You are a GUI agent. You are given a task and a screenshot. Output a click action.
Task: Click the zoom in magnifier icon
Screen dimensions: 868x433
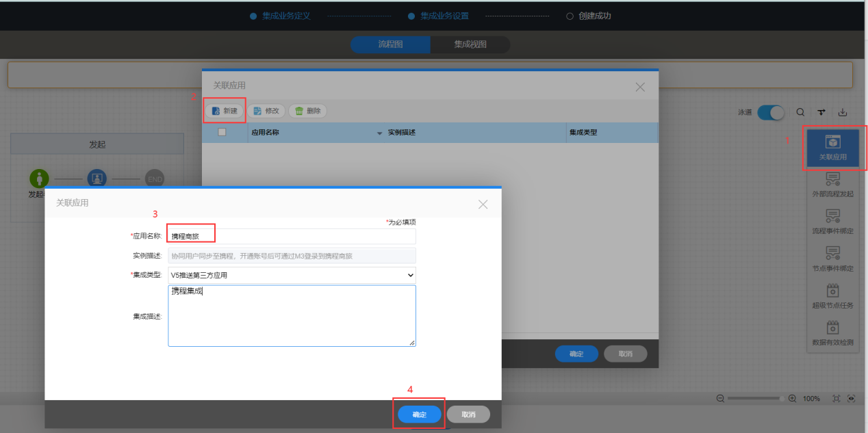pos(792,398)
